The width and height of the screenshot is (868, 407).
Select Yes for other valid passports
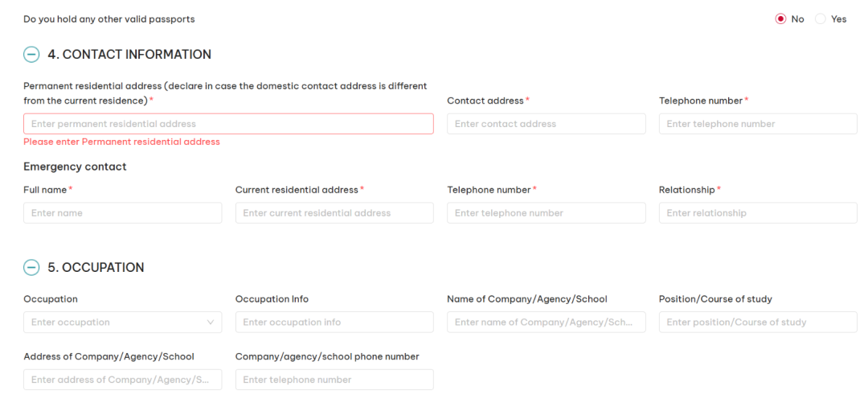tap(821, 19)
